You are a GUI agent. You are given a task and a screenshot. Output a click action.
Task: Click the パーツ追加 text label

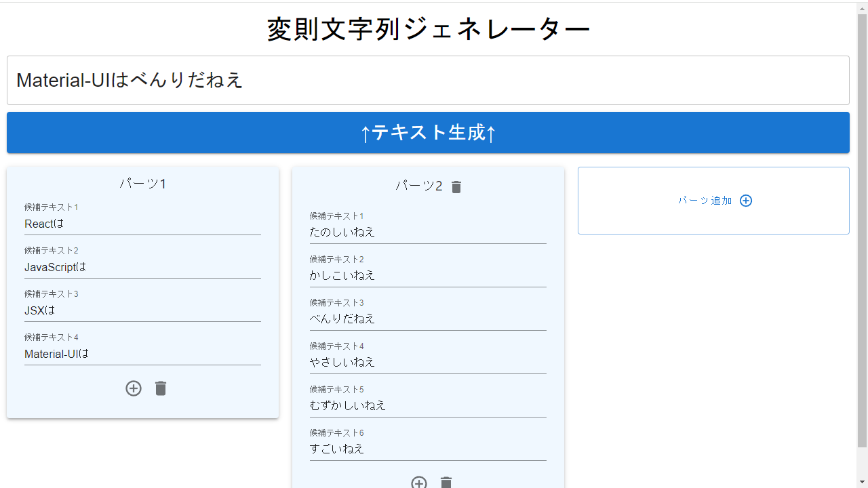[705, 201]
